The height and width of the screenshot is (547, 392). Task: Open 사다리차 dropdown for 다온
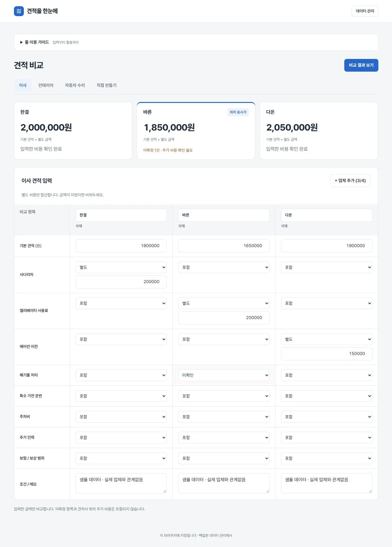pos(327,267)
